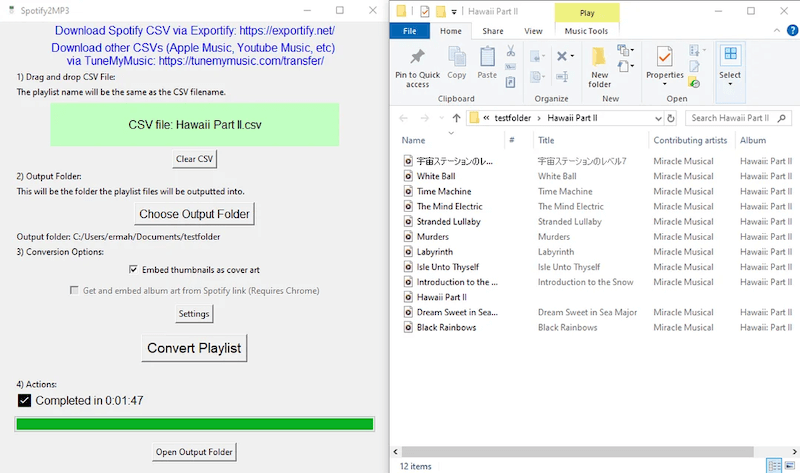The width and height of the screenshot is (800, 473).
Task: Toggle Get and embed album art checkbox
Action: click(x=74, y=290)
